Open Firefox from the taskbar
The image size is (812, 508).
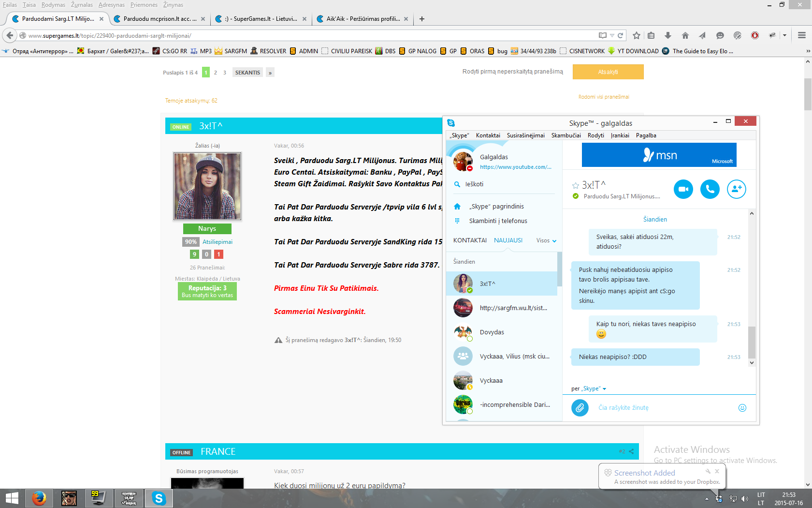pyautogui.click(x=39, y=498)
